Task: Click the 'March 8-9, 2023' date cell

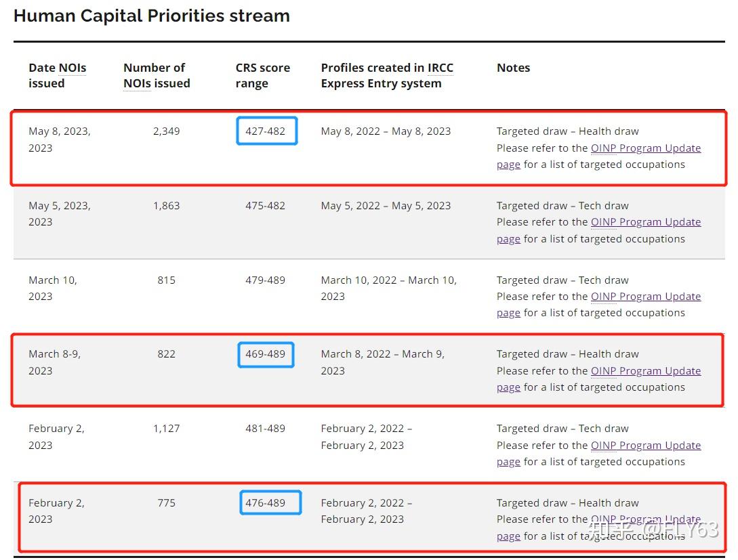Action: tap(55, 362)
